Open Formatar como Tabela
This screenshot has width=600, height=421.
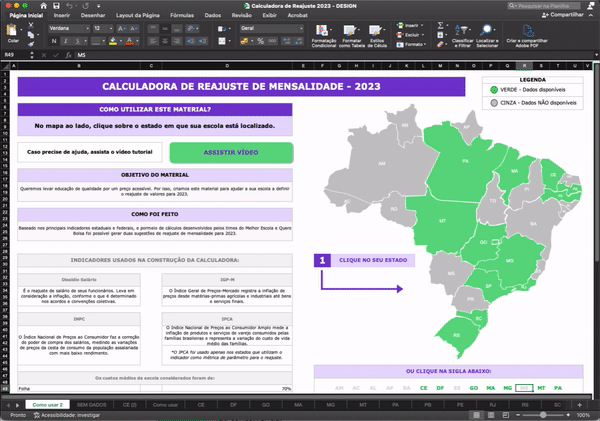click(x=351, y=36)
